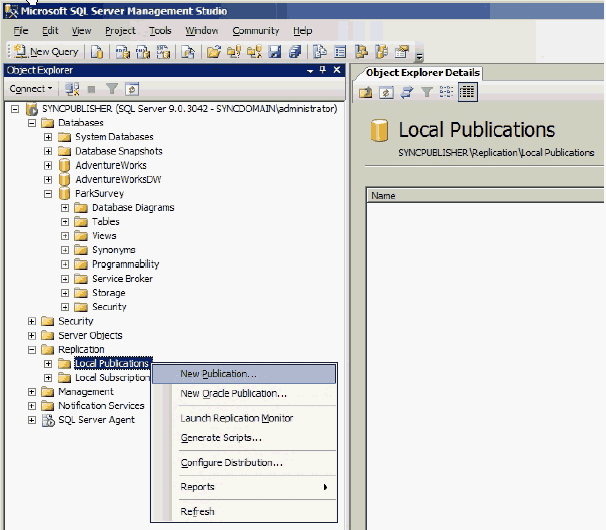Click the Object Explorer toolbar icon
The width and height of the screenshot is (606, 530).
[x=361, y=51]
